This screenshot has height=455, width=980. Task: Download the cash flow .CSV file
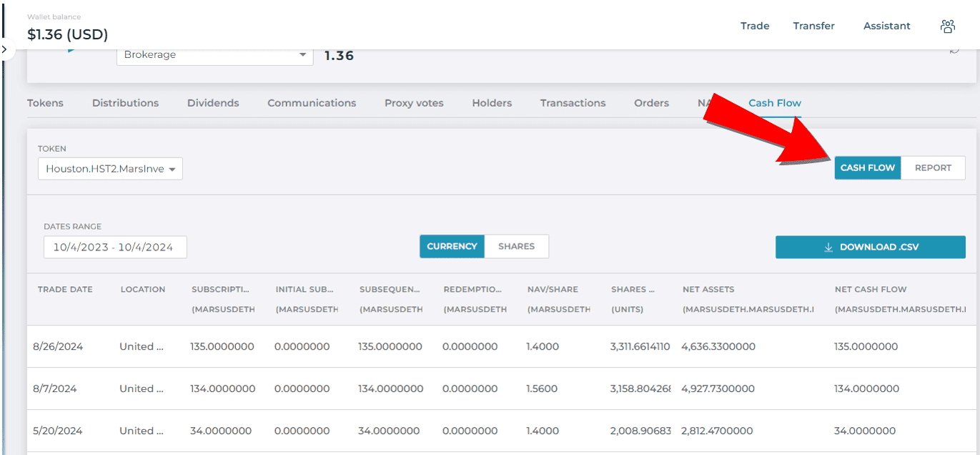click(x=870, y=247)
